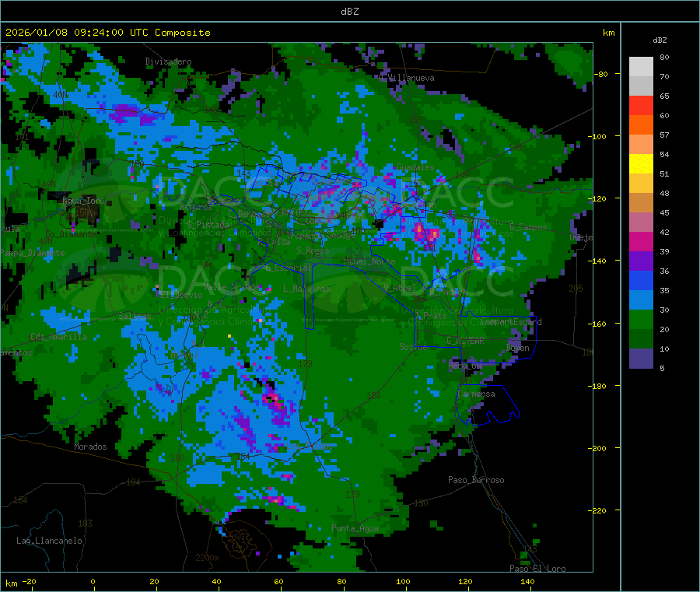Select the Punta_Agua location label

355,528
